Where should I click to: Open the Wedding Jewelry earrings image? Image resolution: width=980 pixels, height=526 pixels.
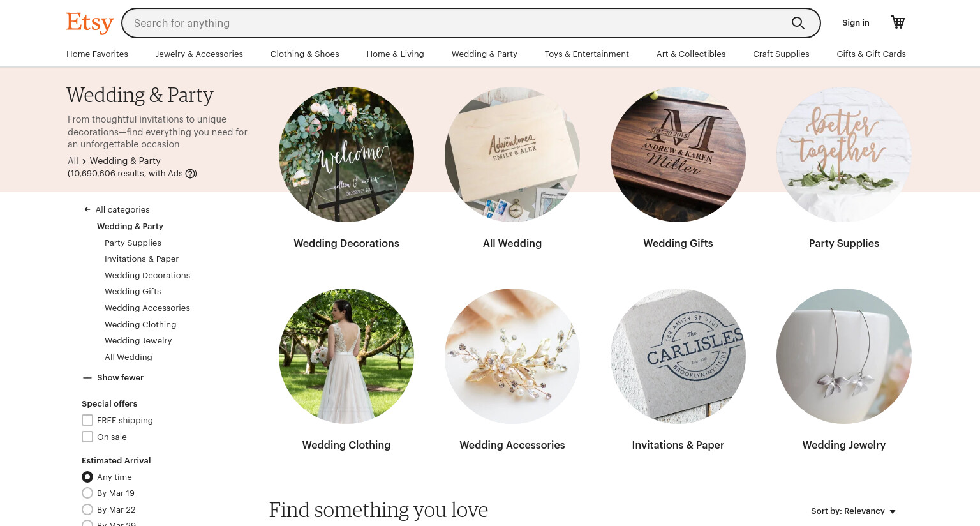[844, 356]
